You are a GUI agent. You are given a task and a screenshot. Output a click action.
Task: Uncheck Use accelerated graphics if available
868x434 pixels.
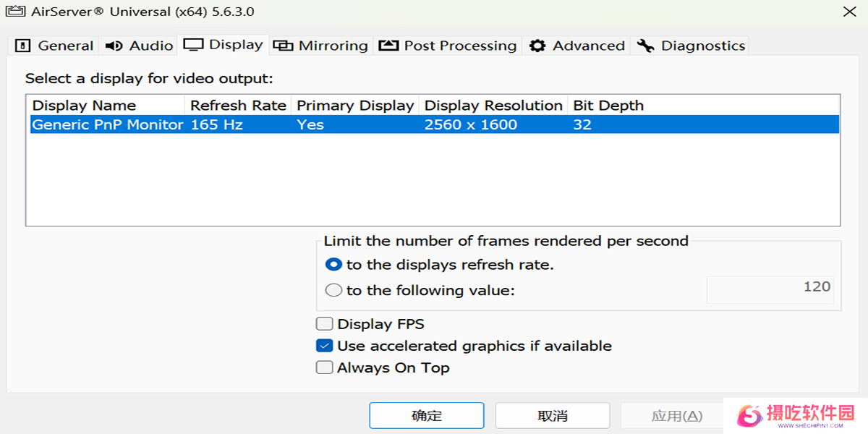tap(325, 346)
